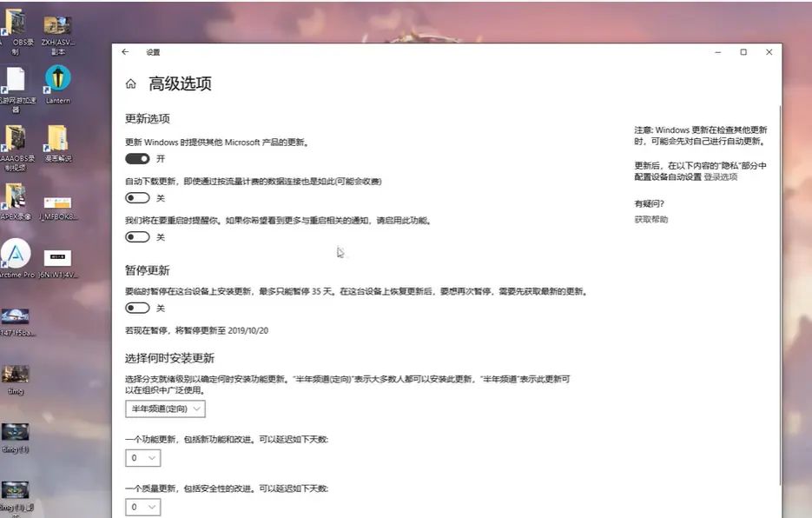Turn off updates for other Microsoft products
This screenshot has height=518, width=812.
tap(137, 159)
